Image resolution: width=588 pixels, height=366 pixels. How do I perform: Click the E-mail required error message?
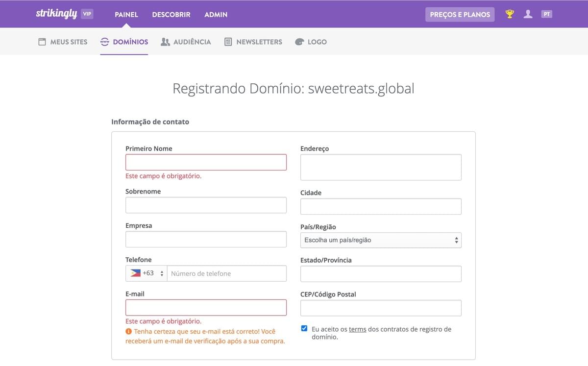163,321
